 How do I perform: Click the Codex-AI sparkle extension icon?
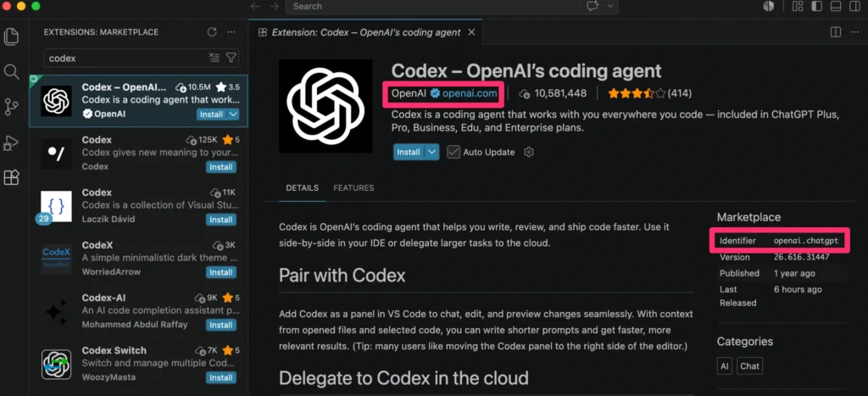point(57,312)
